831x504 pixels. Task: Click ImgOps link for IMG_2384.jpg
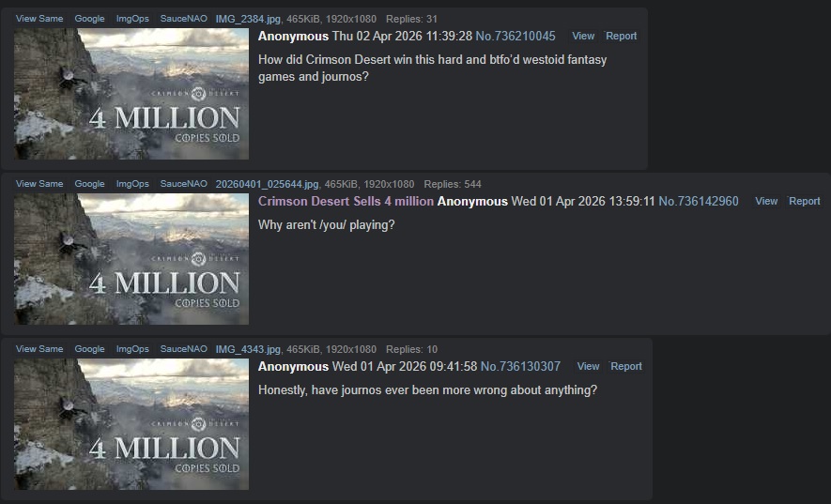tap(132, 19)
